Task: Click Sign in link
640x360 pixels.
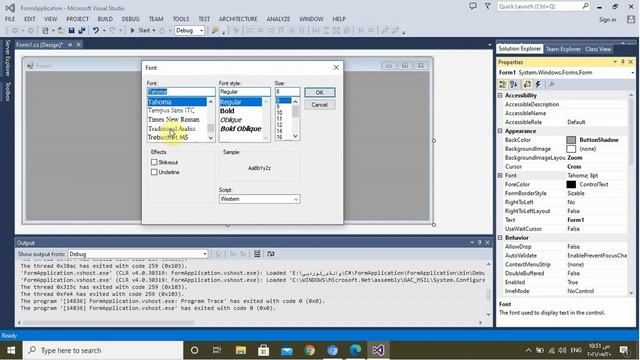Action: [x=607, y=20]
